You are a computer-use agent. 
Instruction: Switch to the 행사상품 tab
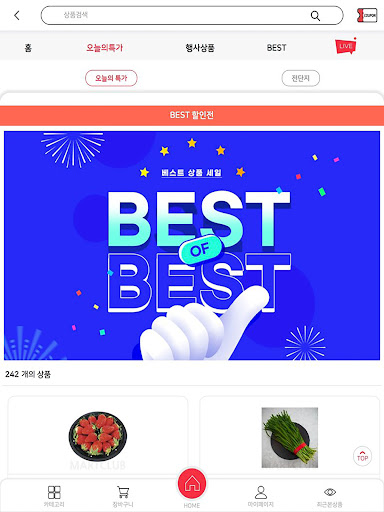pos(200,48)
